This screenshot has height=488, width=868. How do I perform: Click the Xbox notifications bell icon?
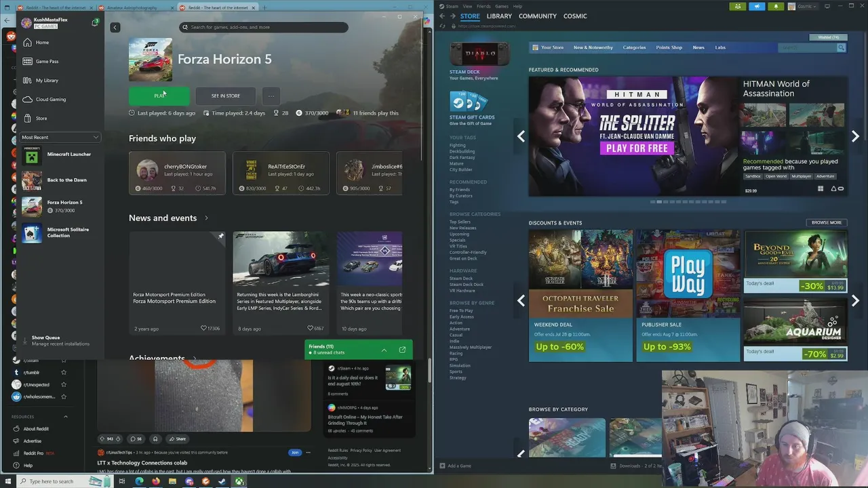[95, 23]
